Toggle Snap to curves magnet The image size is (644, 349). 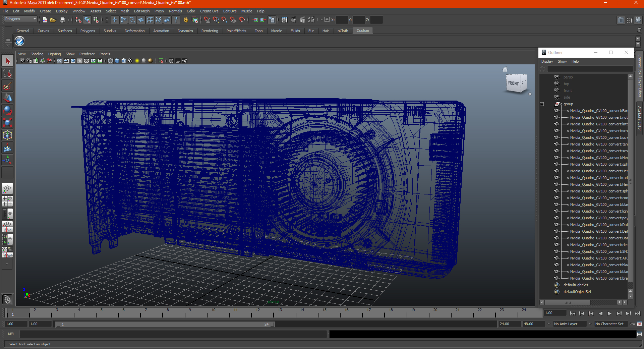click(216, 20)
